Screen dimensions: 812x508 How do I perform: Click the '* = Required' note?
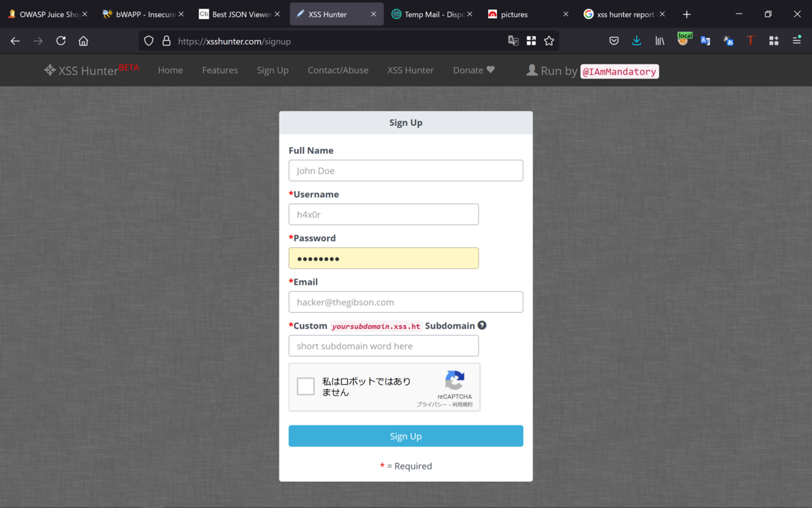coord(406,466)
